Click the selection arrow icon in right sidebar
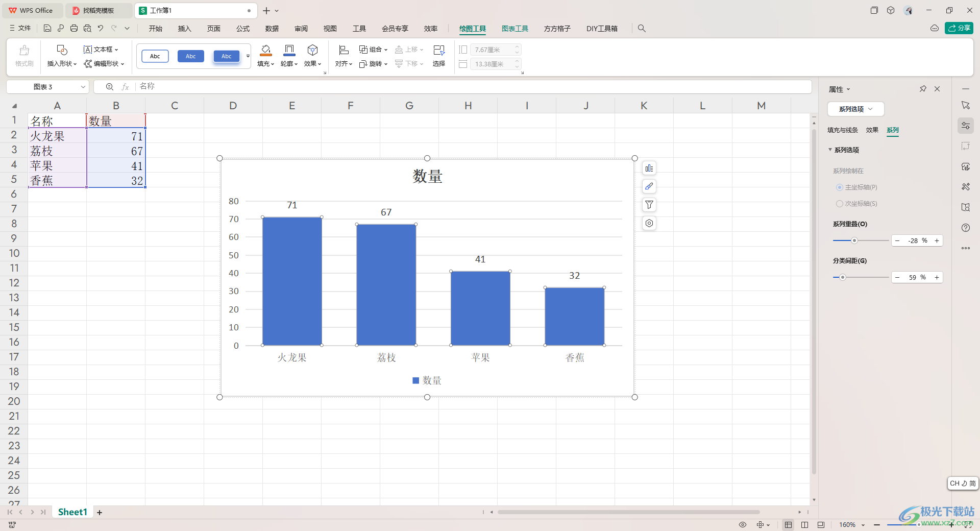 (x=966, y=105)
